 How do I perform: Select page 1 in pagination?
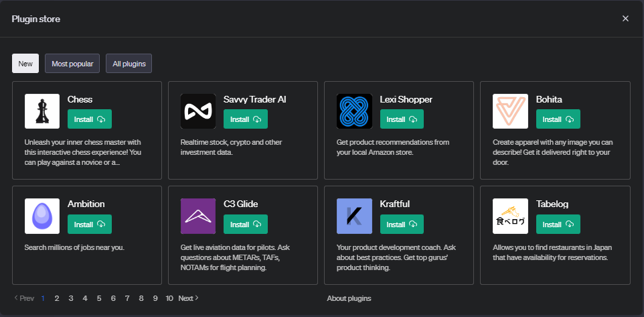point(43,298)
